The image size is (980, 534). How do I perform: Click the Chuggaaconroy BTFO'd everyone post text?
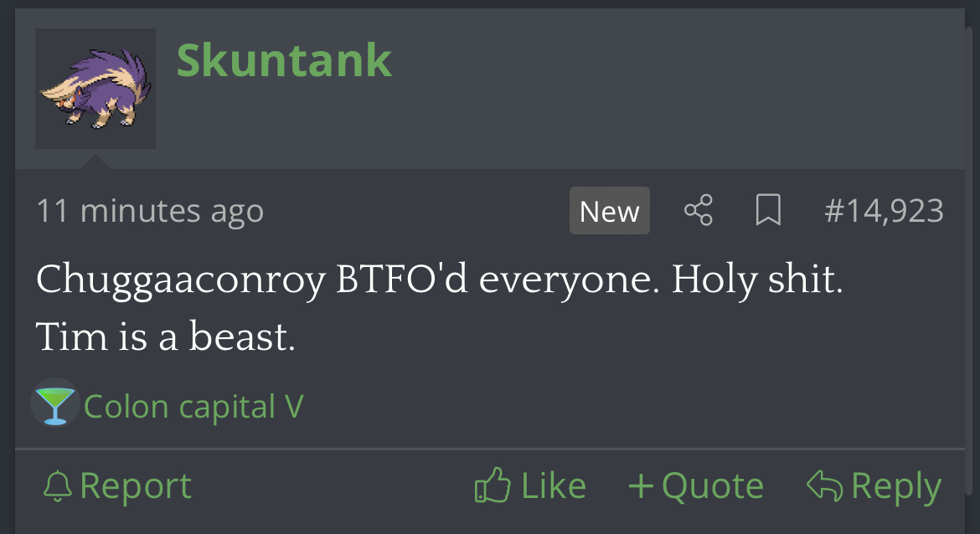tap(440, 279)
